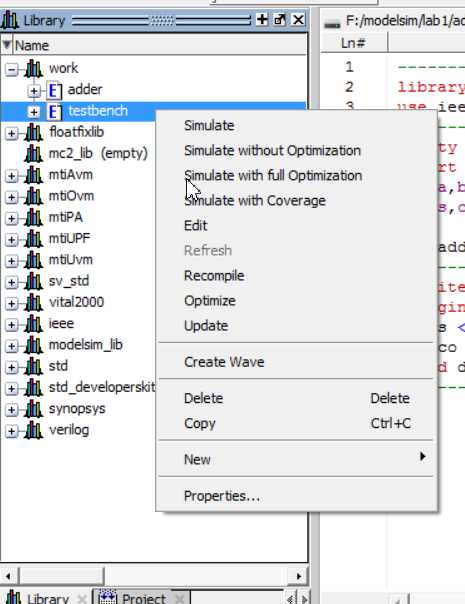Image resolution: width=465 pixels, height=604 pixels.
Task: Expand the std library
Action: tap(12, 367)
